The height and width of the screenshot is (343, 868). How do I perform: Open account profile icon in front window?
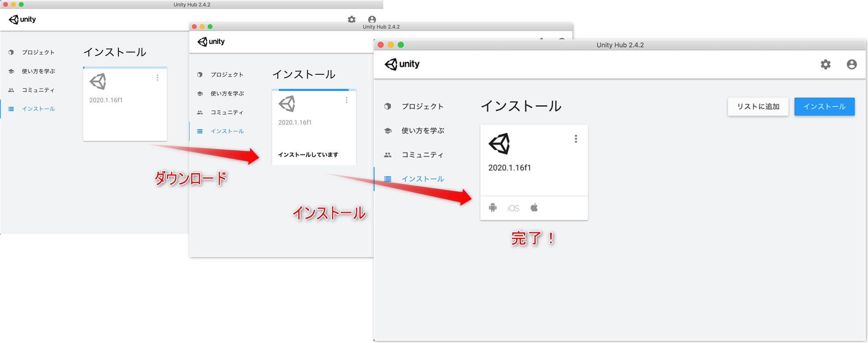tap(851, 64)
